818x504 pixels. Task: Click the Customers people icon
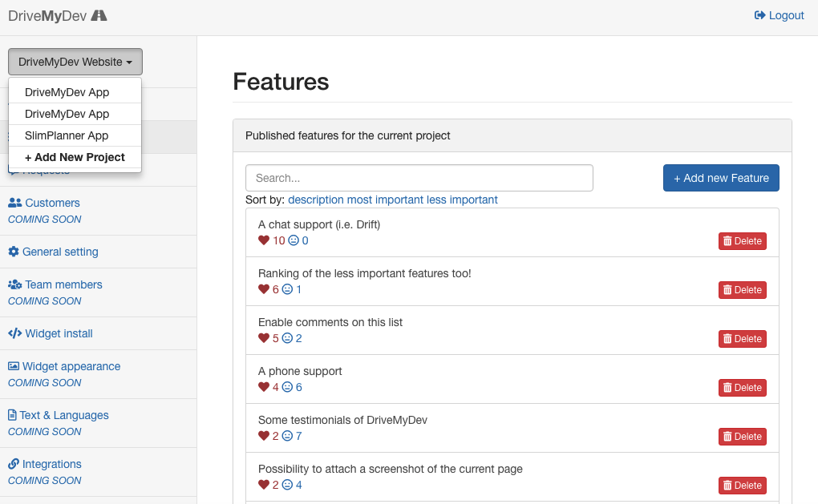[15, 202]
